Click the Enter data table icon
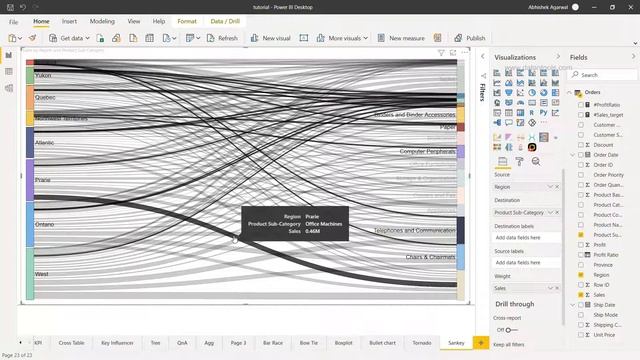 pyautogui.click(x=149, y=38)
